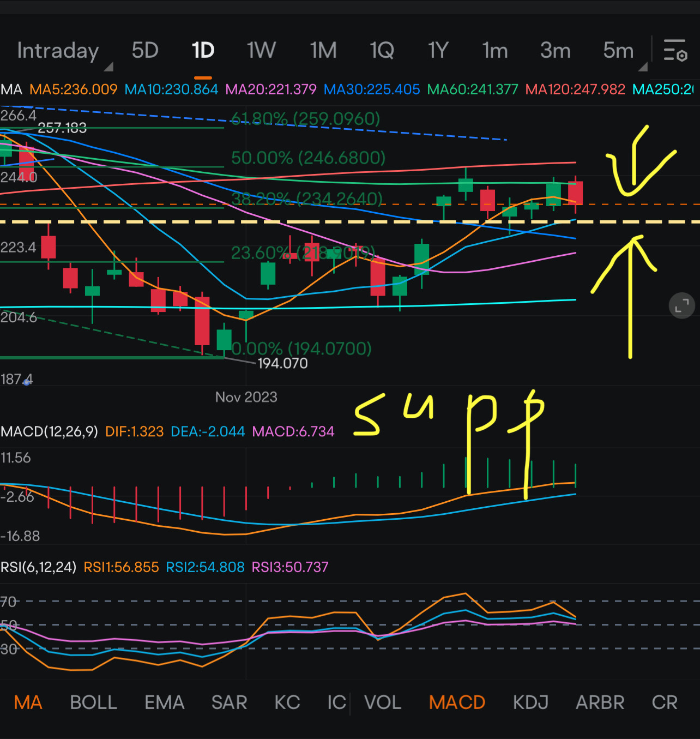Open the chart settings list icon
The height and width of the screenshot is (739, 700).
click(x=675, y=50)
